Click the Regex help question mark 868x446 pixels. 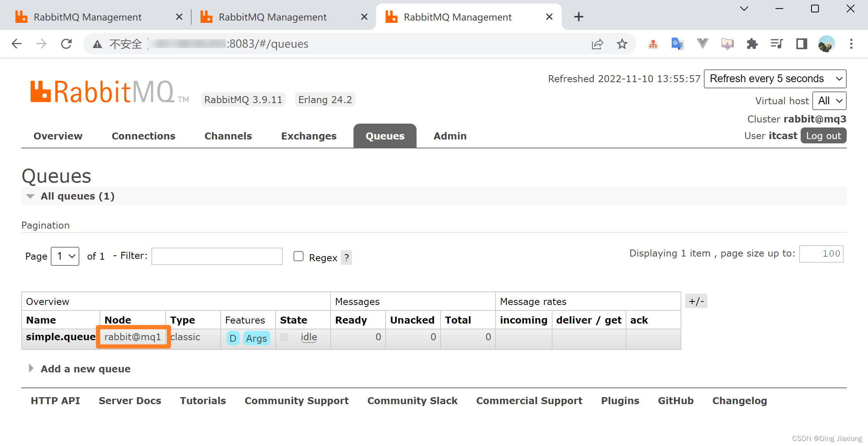(347, 258)
